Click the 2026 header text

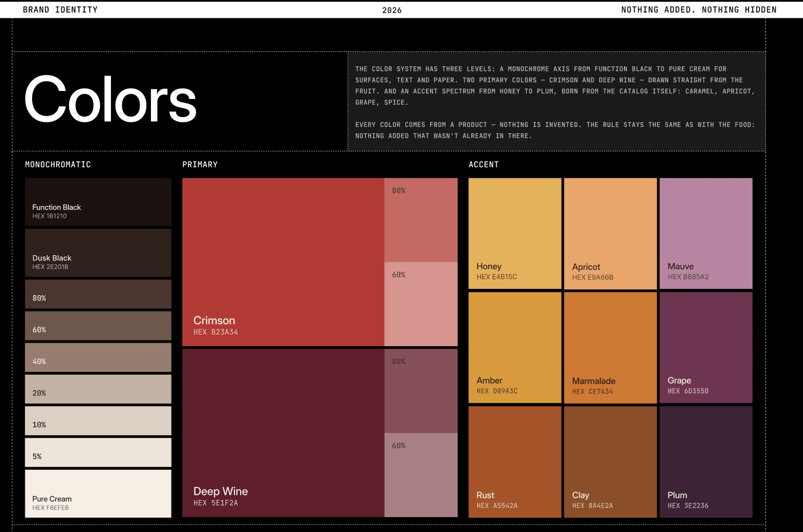click(x=392, y=10)
